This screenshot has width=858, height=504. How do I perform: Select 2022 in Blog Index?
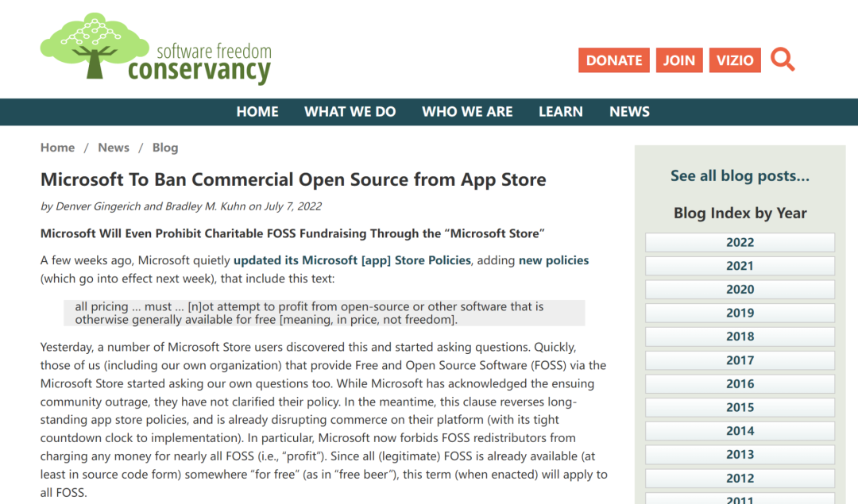(740, 242)
